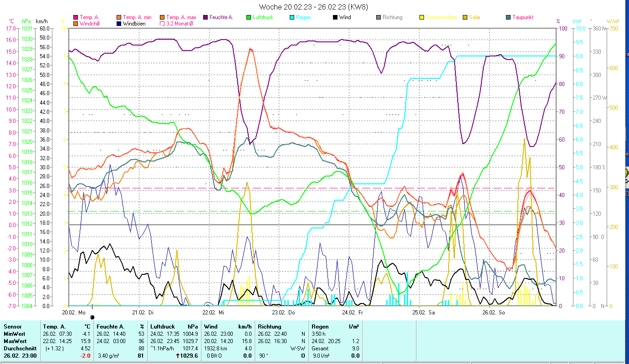This screenshot has width=629, height=364.
Task: Click the chart title 'Woche 20.02.23 - 26.02.23 (KW8)'
Action: coord(313,7)
